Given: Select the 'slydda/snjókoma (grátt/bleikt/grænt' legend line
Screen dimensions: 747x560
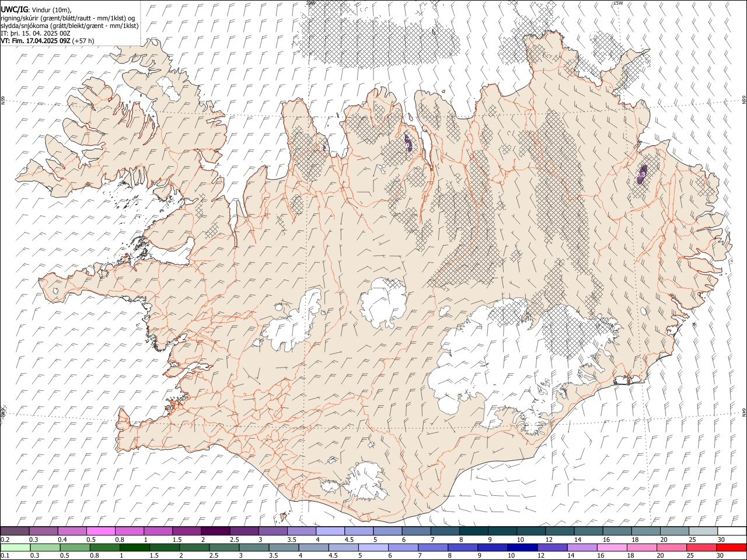Looking at the screenshot, I should (69, 26).
